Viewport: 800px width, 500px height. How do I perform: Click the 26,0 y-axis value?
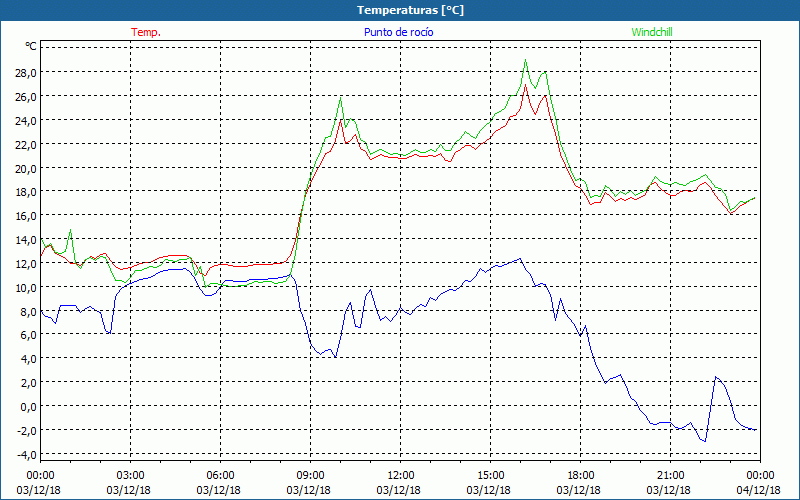tap(25, 97)
